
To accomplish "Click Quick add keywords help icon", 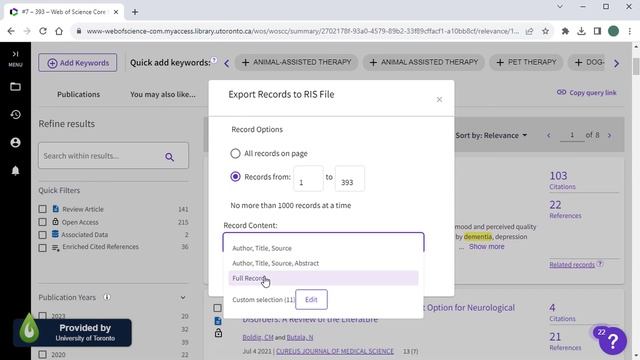I will point(214,60).
